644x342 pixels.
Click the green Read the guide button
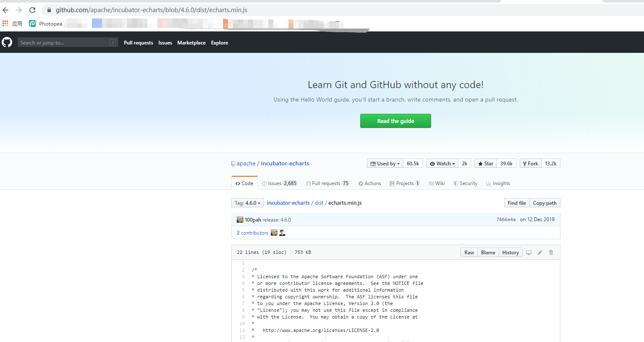(395, 121)
